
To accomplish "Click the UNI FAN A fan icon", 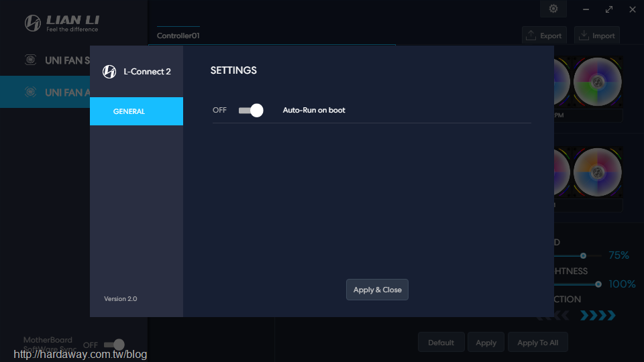I will tap(30, 92).
